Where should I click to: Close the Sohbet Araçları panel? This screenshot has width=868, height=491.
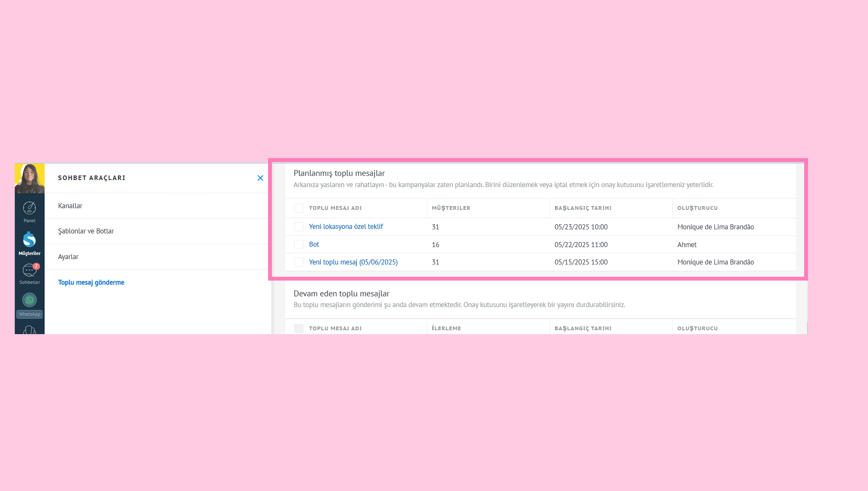[260, 178]
